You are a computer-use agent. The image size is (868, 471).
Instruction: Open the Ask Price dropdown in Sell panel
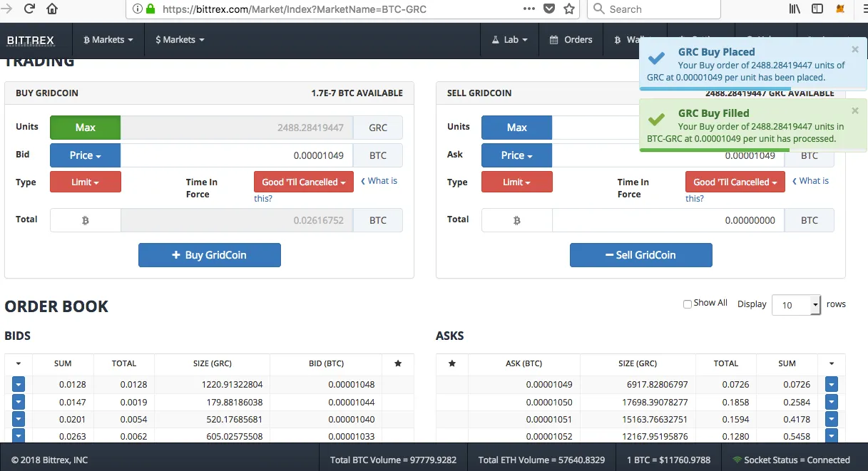(x=516, y=155)
